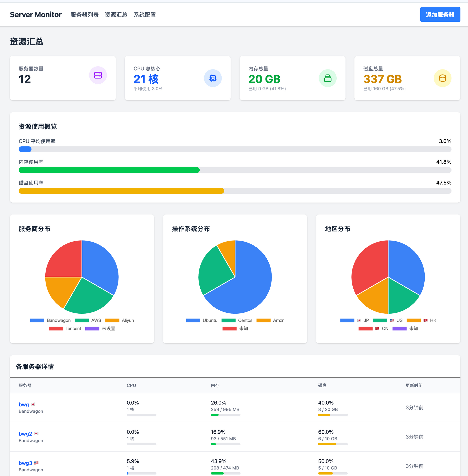Click the purple server count icon
468x476 pixels.
click(98, 75)
